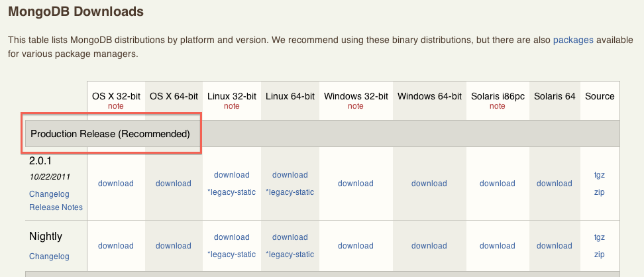Download Nightly for Solaris 64
Viewport: 644px width, 277px height.
click(x=555, y=246)
